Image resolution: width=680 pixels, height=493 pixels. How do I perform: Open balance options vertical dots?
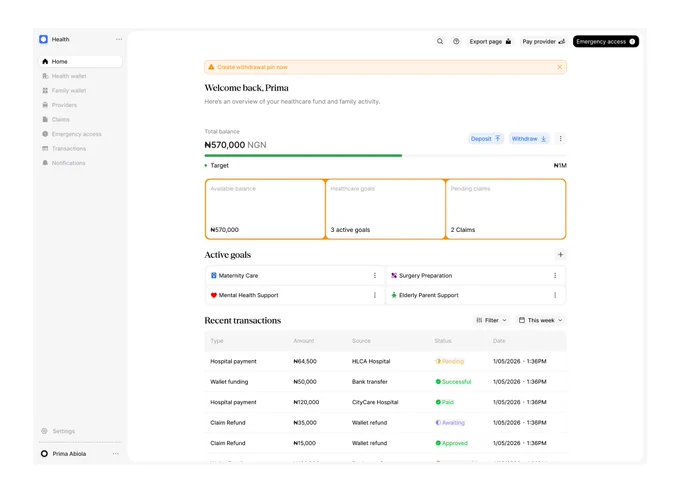(560, 139)
